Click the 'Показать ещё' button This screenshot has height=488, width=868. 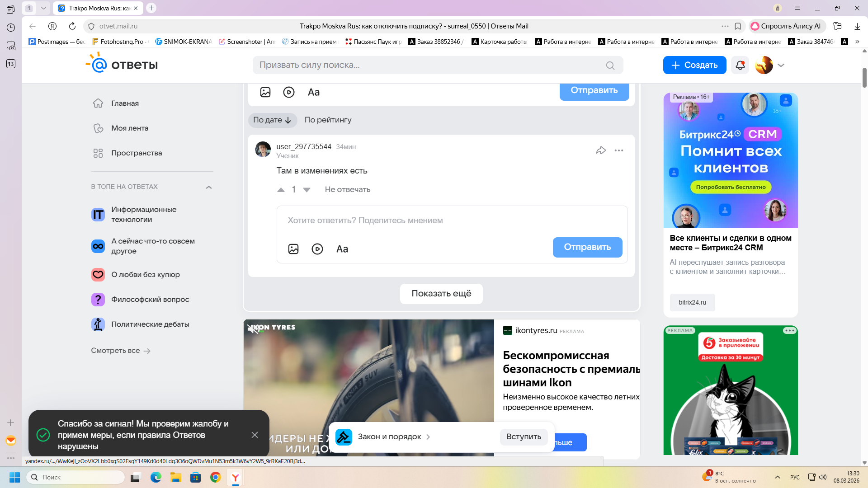(x=441, y=294)
